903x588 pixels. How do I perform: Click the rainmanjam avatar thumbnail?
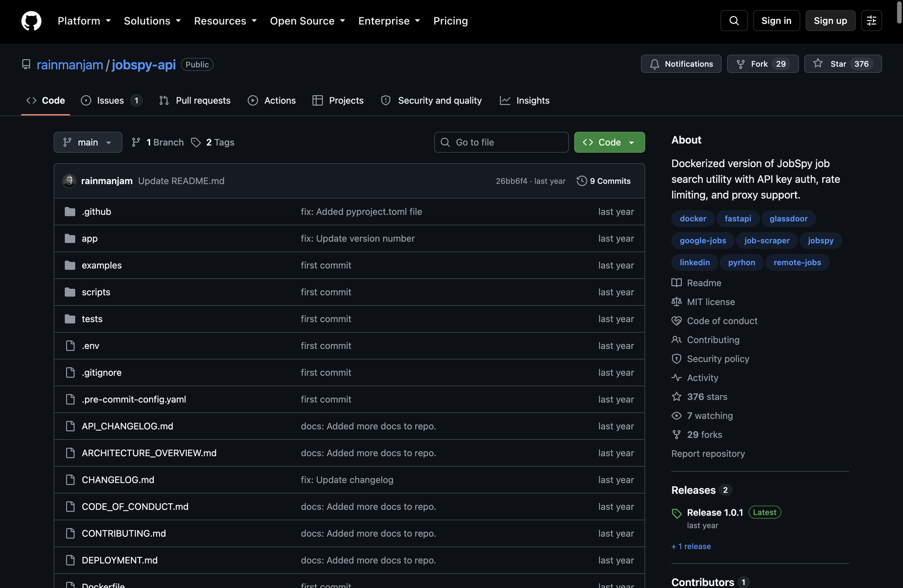click(x=69, y=181)
